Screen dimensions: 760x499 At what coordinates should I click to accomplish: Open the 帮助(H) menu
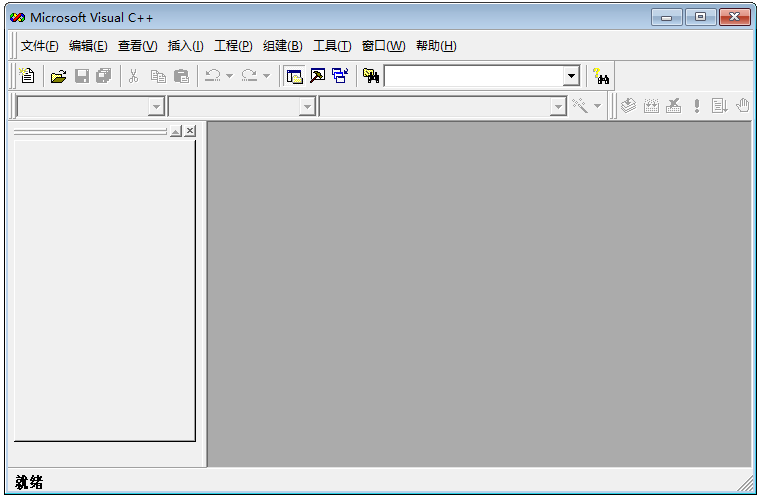[436, 46]
